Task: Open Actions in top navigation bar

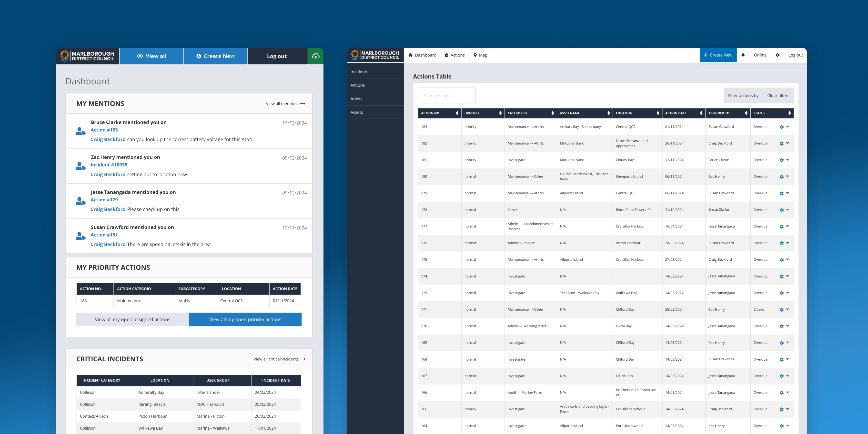Action: [x=454, y=55]
